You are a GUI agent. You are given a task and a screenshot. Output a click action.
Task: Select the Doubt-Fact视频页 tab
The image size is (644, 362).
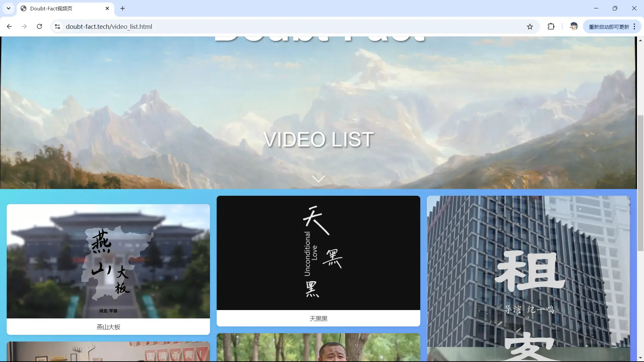click(x=65, y=8)
